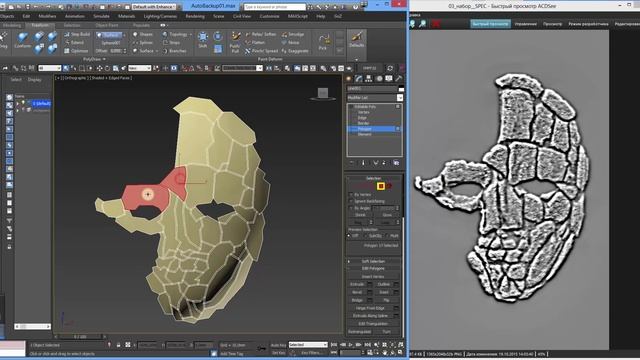Select the Conform brush tool
Viewport: 640px width, 360px height.
click(x=22, y=41)
